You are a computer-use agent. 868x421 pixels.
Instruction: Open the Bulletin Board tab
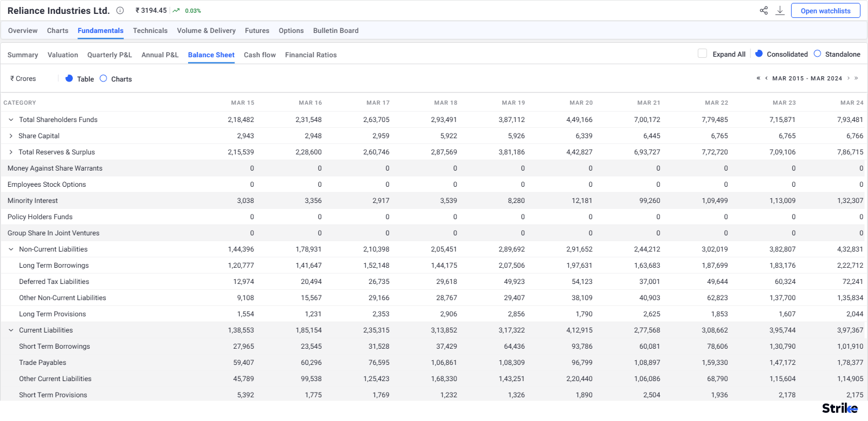click(x=336, y=31)
